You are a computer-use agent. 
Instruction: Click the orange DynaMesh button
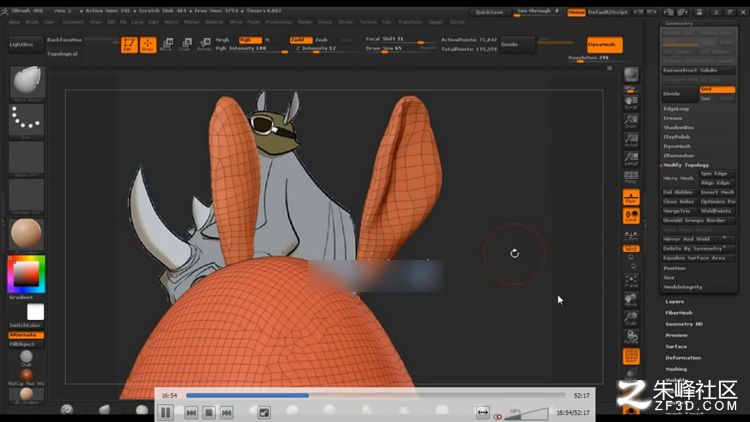[x=605, y=44]
